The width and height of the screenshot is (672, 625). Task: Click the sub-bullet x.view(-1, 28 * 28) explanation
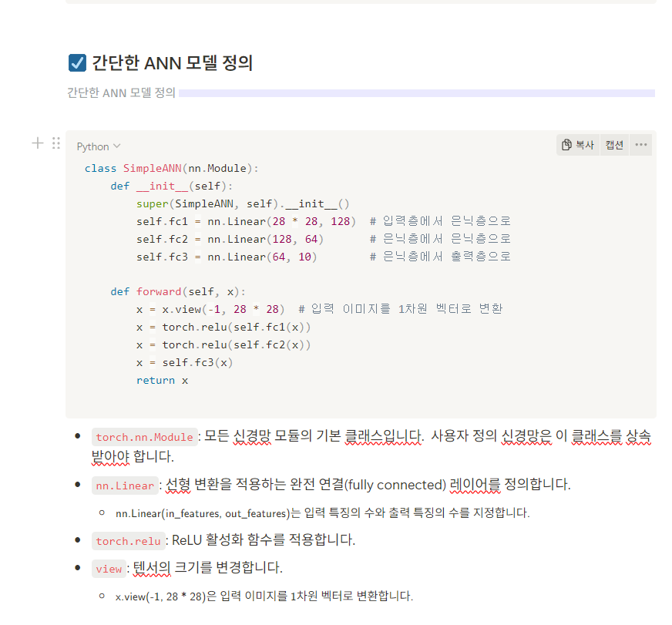(264, 596)
